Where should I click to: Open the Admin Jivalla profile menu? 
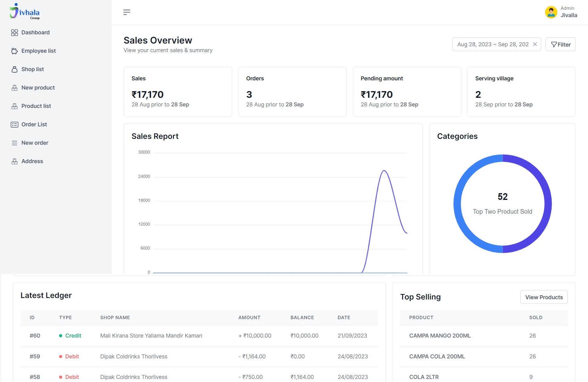(568, 12)
